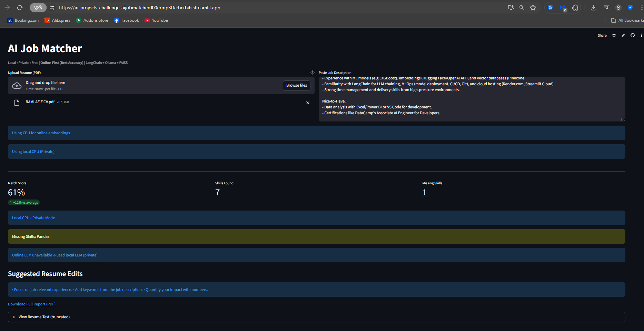Click the 'Online LLM unavailable' info message
The image size is (644, 331).
pos(317,255)
